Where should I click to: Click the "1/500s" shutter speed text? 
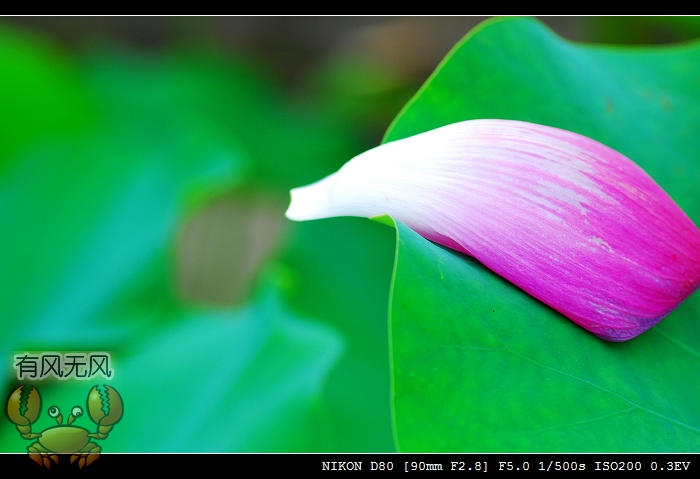(562, 467)
